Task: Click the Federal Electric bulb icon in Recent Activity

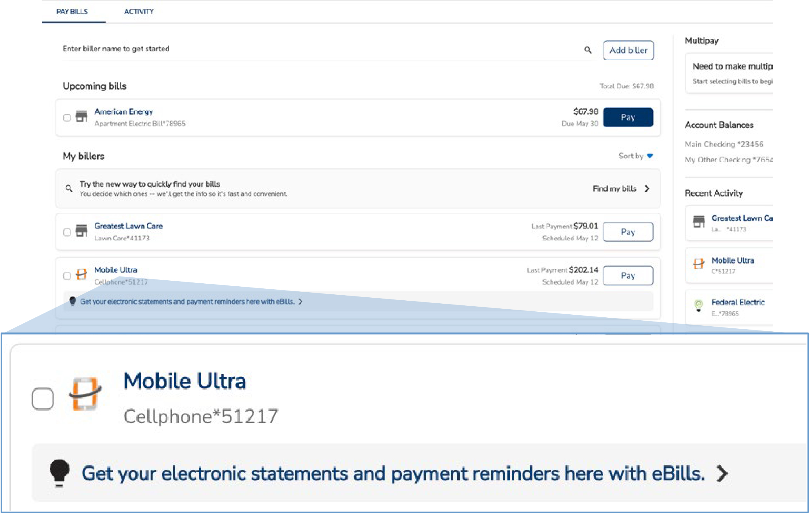Action: tap(699, 306)
